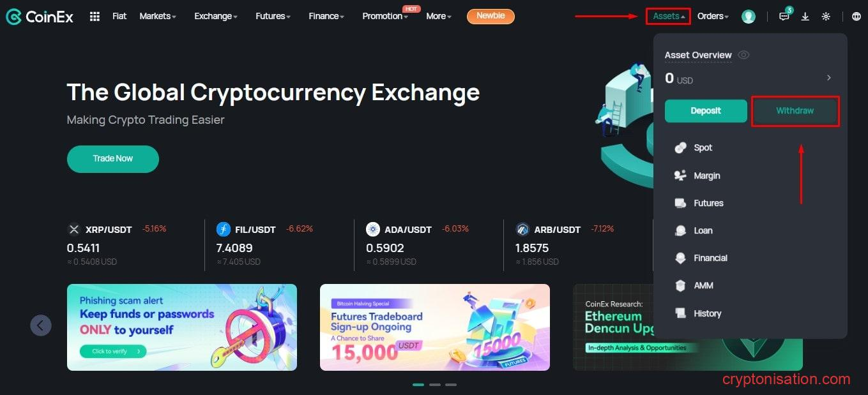Image resolution: width=868 pixels, height=395 pixels.
Task: Open the messages icon with badge 3
Action: pos(784,16)
